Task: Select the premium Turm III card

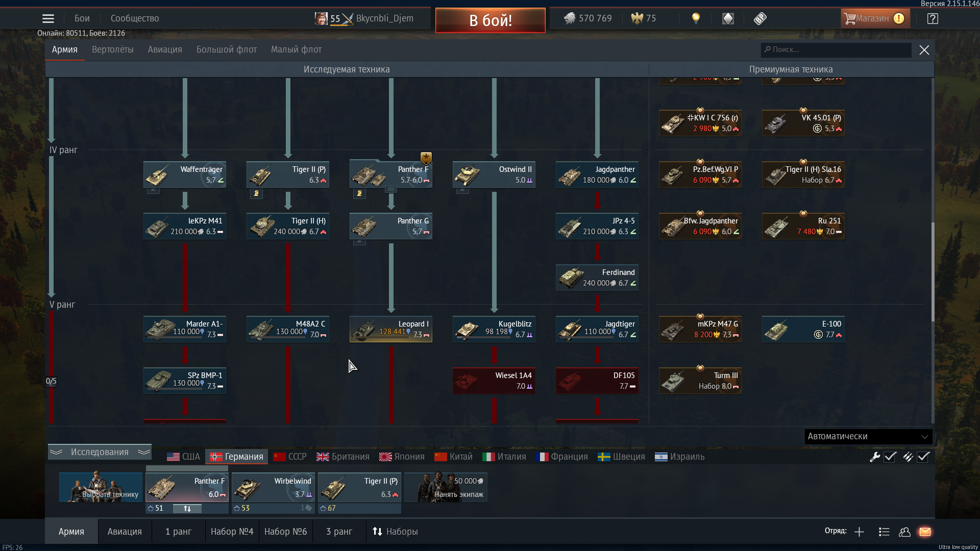Action: click(700, 381)
